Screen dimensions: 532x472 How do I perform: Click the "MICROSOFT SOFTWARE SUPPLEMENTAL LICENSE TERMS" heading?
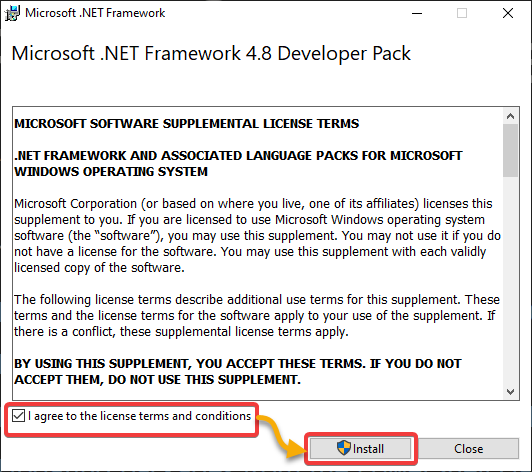(187, 124)
